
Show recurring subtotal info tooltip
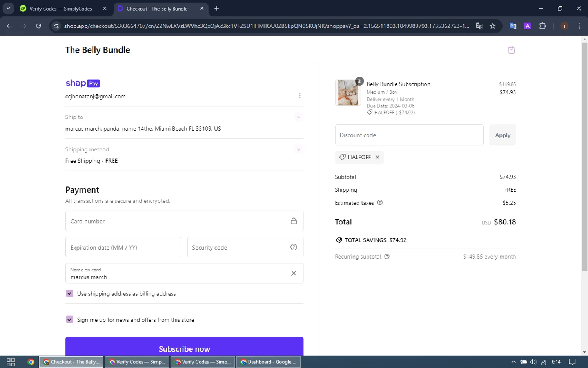387,257
